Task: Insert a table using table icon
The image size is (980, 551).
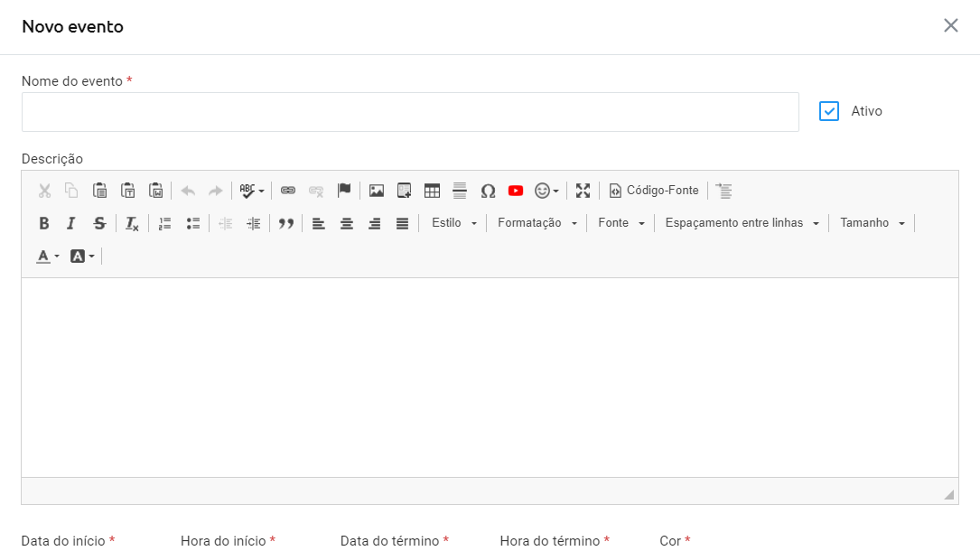Action: click(x=432, y=191)
